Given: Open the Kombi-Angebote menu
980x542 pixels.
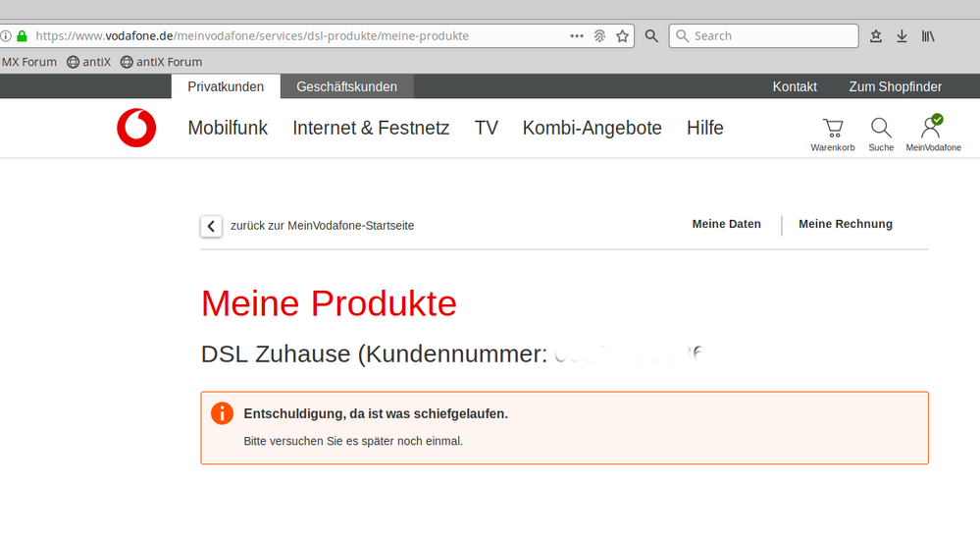Looking at the screenshot, I should click(x=592, y=128).
